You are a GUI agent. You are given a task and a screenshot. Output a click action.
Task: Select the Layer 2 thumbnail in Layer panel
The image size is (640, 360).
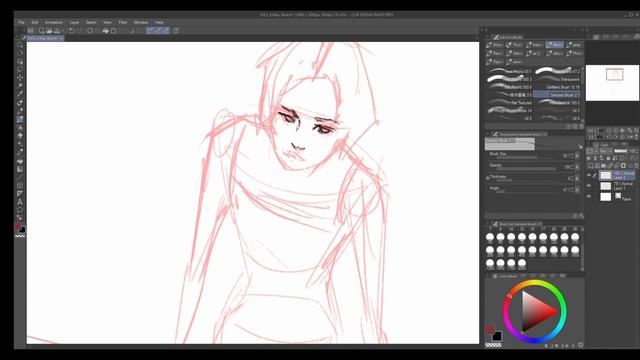[x=606, y=176]
